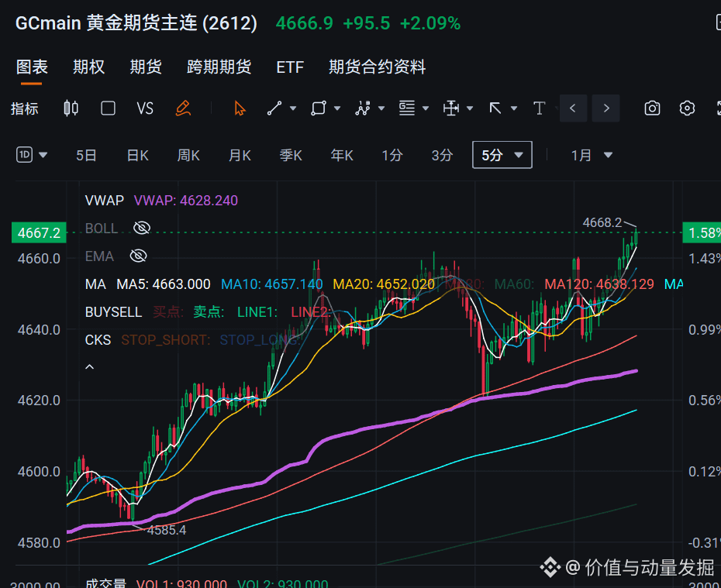The width and height of the screenshot is (721, 588).
Task: Switch to the 期权 tab
Action: click(x=88, y=67)
